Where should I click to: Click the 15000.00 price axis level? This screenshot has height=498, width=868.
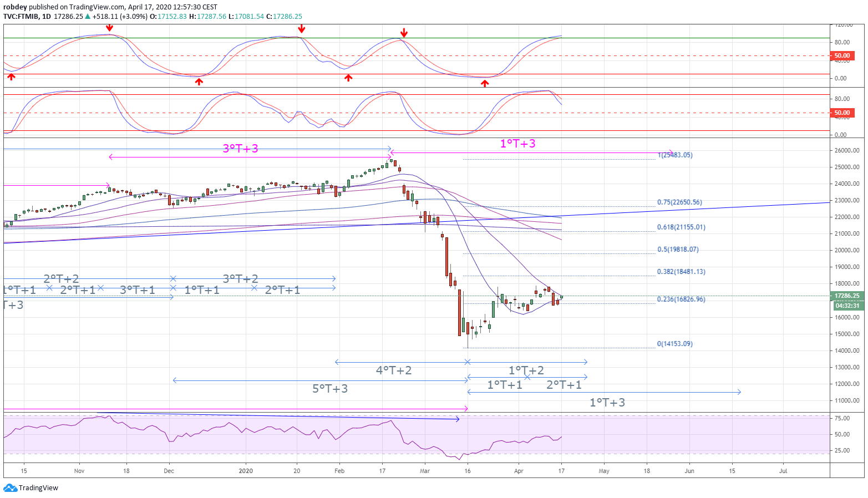[x=847, y=334]
